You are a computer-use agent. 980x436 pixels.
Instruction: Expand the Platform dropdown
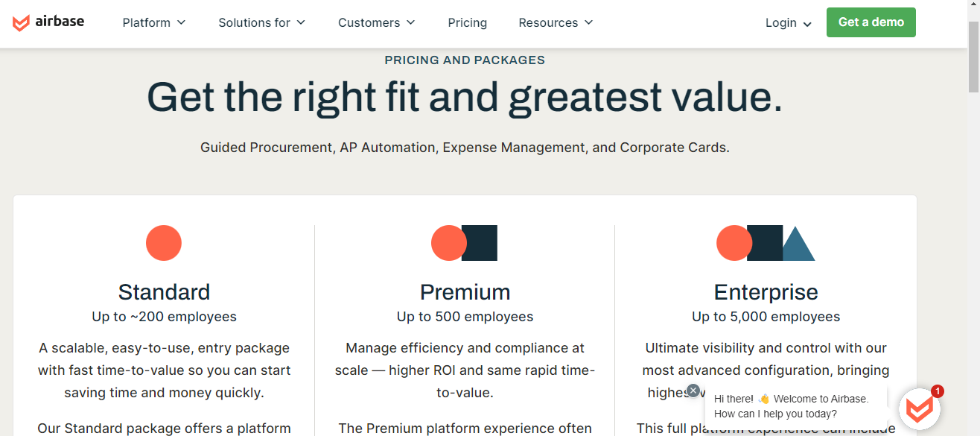[x=153, y=22]
